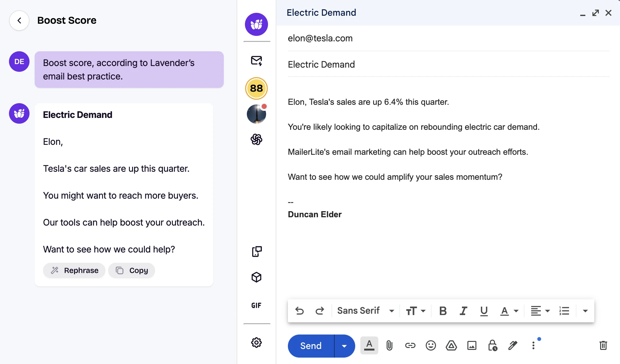Open the recipient profile photo
This screenshot has width=620, height=364.
[x=256, y=114]
